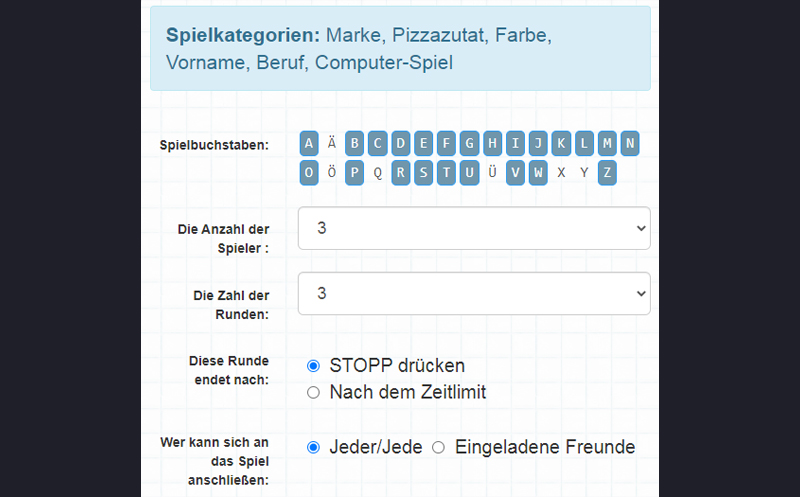This screenshot has height=497, width=800.
Task: Activate the letter X
Action: click(x=561, y=173)
